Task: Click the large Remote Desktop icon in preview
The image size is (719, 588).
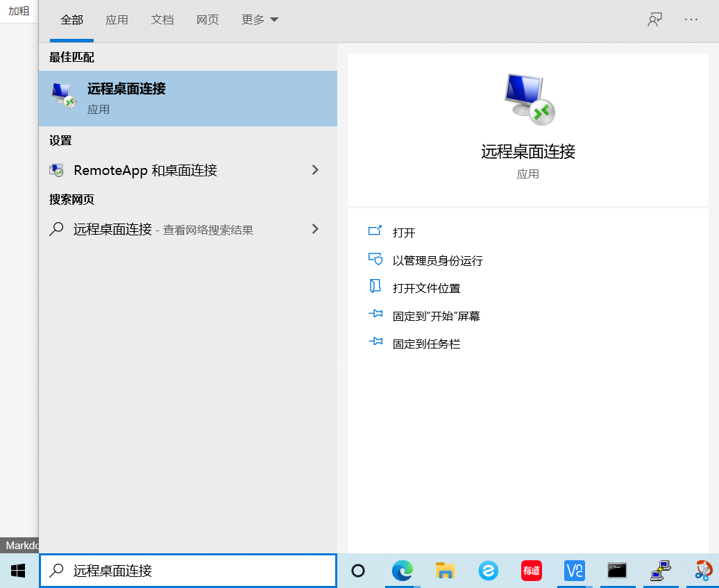Action: [x=529, y=99]
